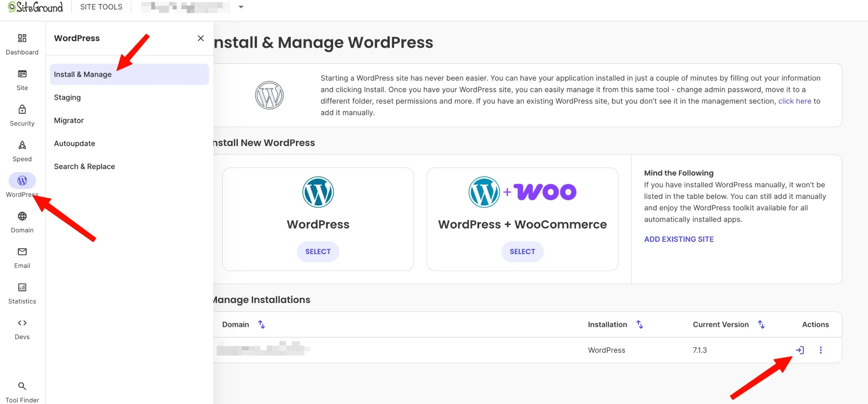This screenshot has height=404, width=868.
Task: Select the WordPress install option
Action: click(318, 251)
